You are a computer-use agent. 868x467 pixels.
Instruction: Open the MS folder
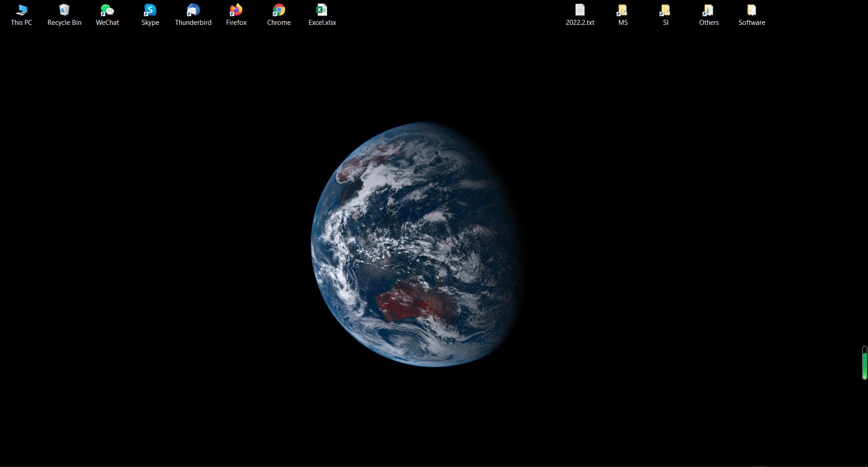[x=622, y=9]
